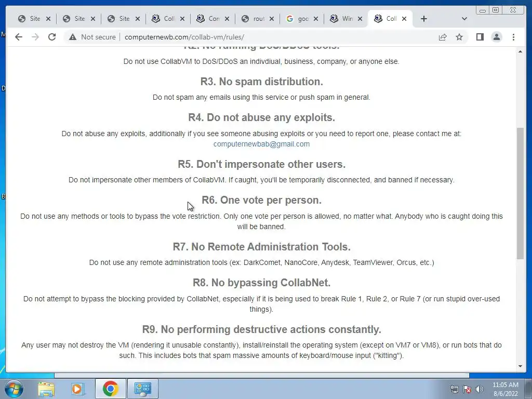Click the scroll up arrow

click(520, 51)
